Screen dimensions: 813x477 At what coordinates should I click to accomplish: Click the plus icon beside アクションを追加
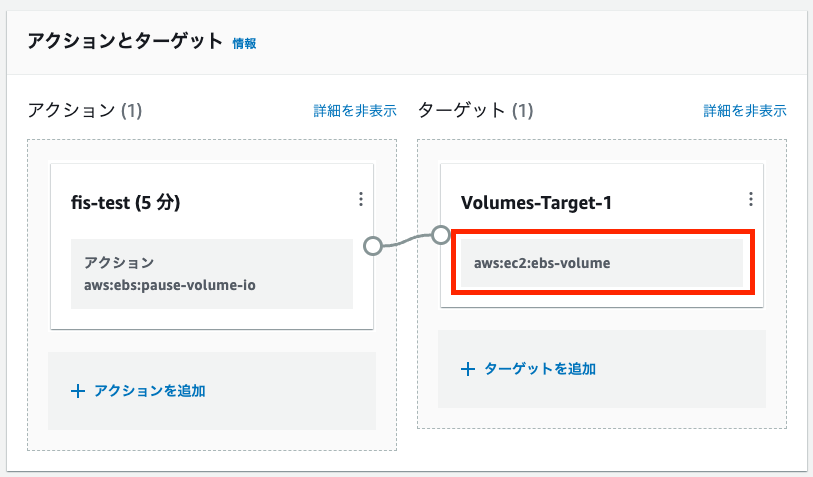78,391
